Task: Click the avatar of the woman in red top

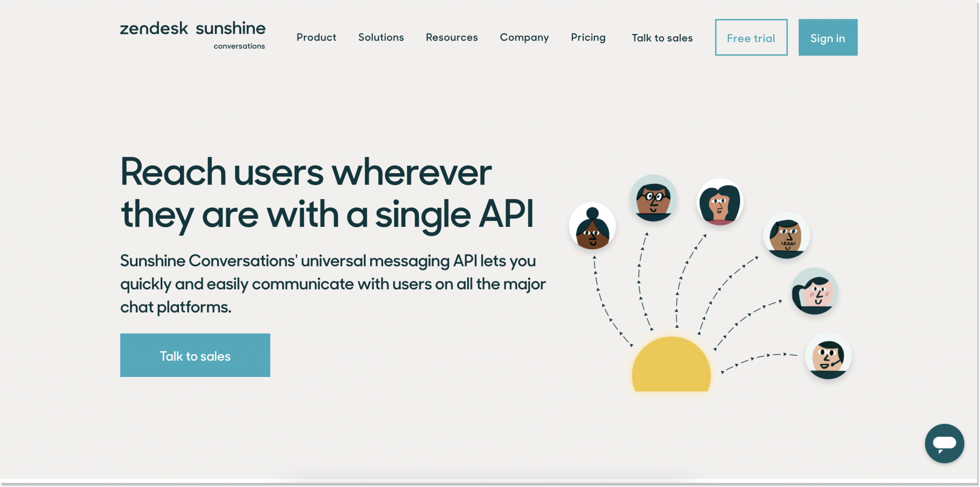Action: pyautogui.click(x=720, y=202)
